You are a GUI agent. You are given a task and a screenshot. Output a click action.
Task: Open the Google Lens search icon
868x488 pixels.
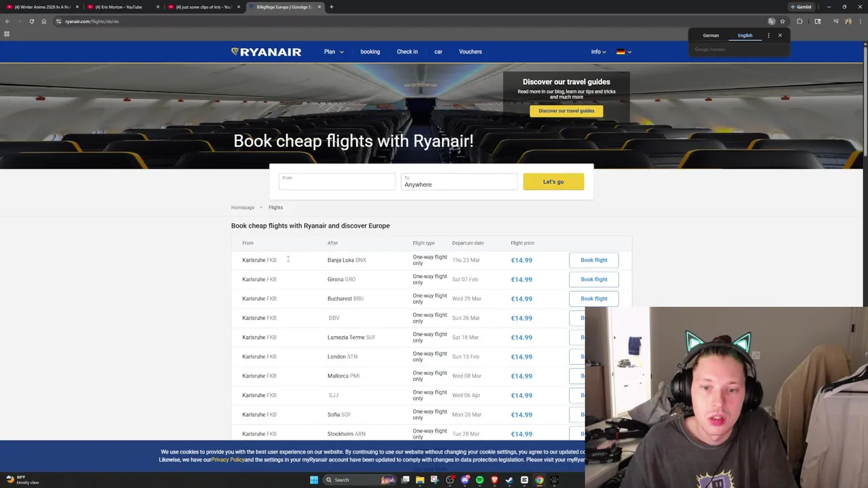(x=818, y=21)
